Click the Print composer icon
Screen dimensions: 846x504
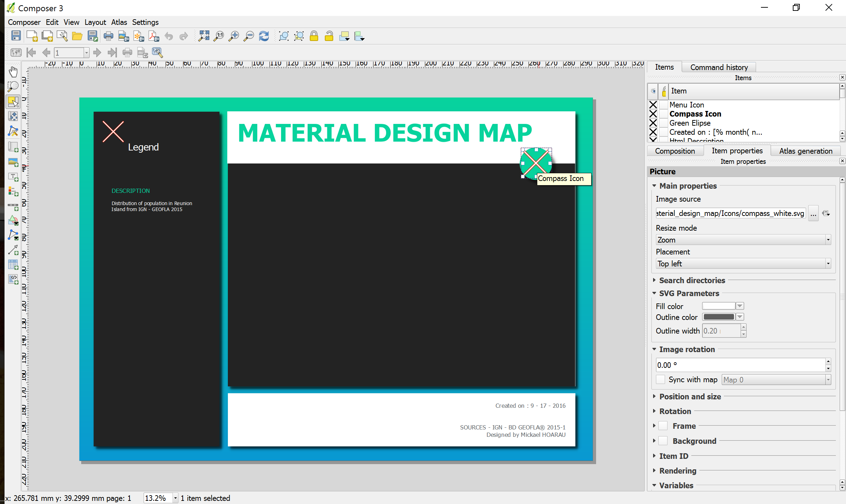[109, 36]
